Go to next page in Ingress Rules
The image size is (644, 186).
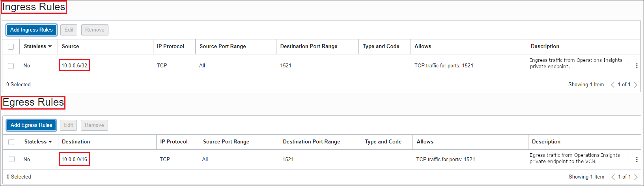[635, 85]
